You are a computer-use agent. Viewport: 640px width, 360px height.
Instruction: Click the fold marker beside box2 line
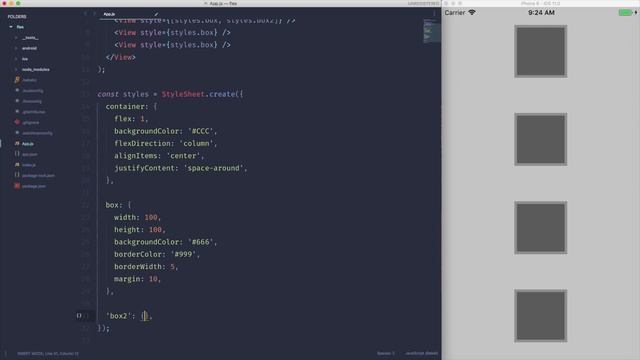[x=79, y=316]
